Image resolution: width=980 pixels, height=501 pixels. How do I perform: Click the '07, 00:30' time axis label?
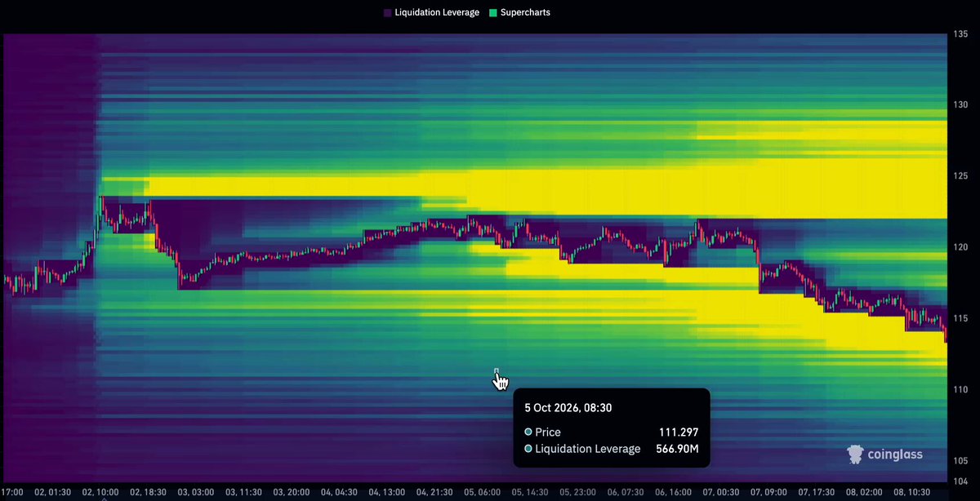(x=720, y=493)
